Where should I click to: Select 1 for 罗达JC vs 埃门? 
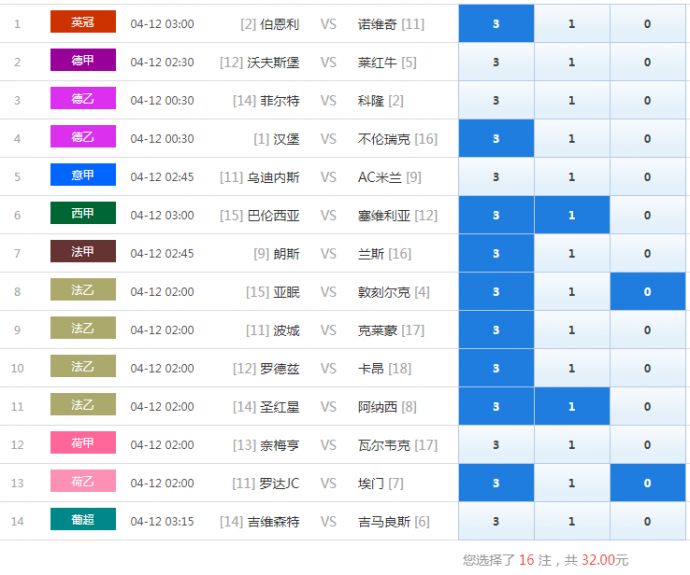pos(572,483)
